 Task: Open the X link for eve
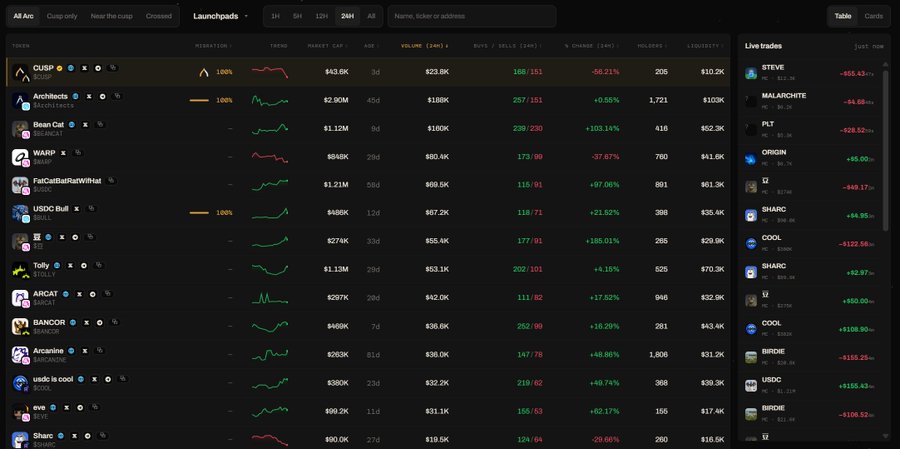click(x=67, y=407)
